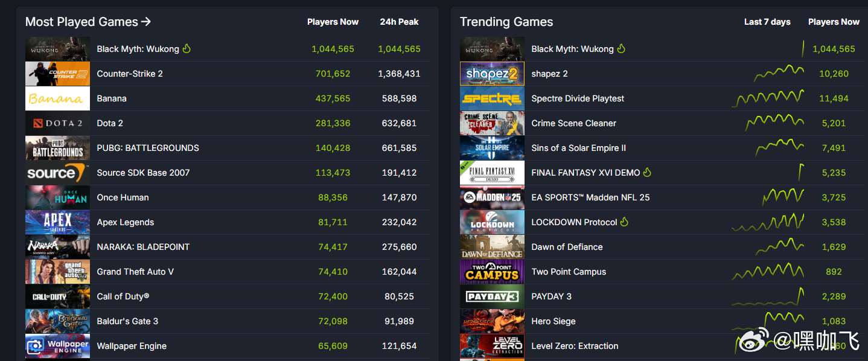Click the PAYDAY 3 seven-day sparkline chart
868x361 pixels.
(x=768, y=296)
